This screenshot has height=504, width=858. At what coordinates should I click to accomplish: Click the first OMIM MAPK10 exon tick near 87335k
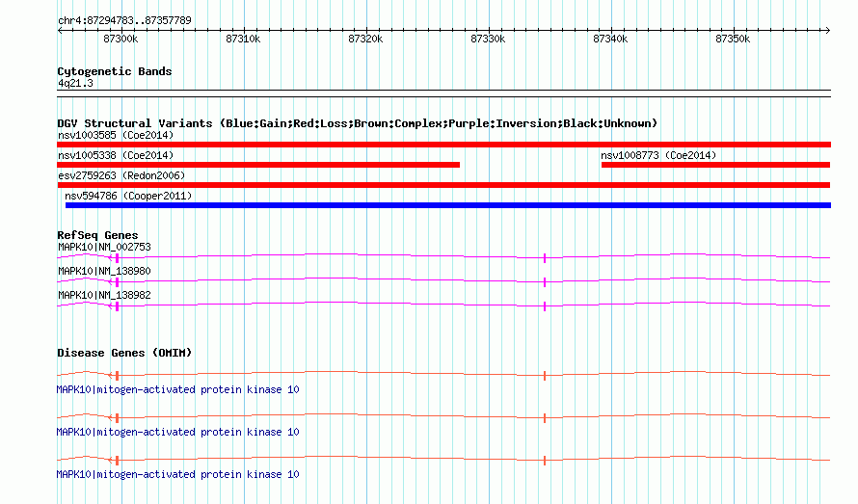click(545, 376)
